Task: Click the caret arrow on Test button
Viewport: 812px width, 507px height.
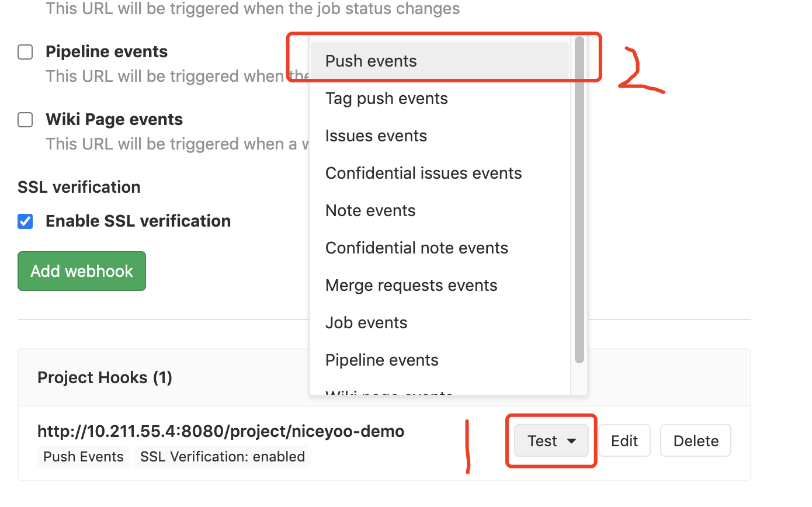Action: (572, 441)
